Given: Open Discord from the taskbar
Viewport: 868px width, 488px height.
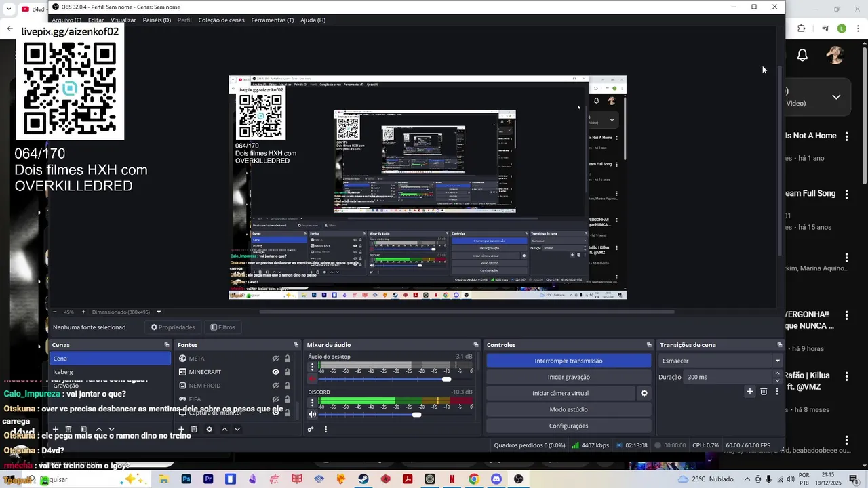Looking at the screenshot, I should 496,479.
